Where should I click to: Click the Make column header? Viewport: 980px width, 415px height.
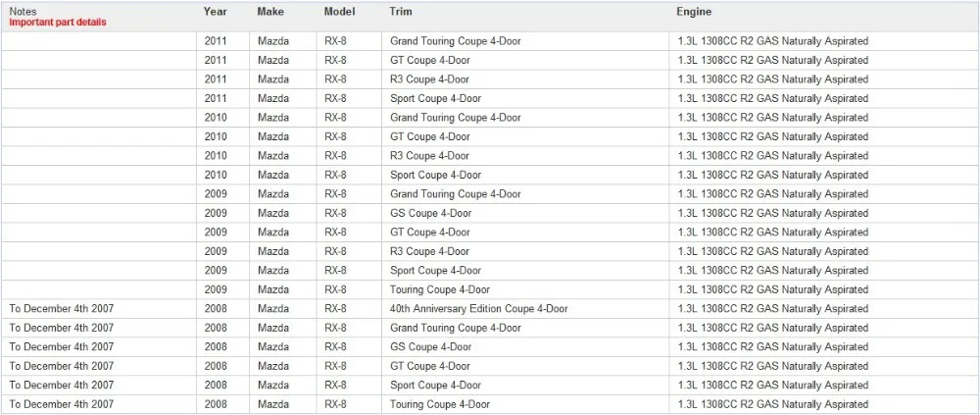270,12
